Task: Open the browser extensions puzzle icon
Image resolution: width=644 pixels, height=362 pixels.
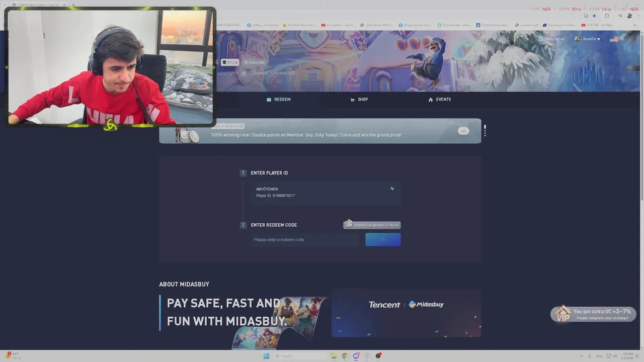Action: (x=607, y=16)
